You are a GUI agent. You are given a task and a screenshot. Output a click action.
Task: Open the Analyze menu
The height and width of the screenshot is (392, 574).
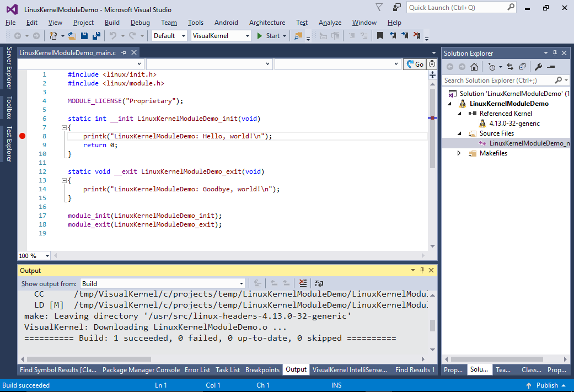coord(330,22)
